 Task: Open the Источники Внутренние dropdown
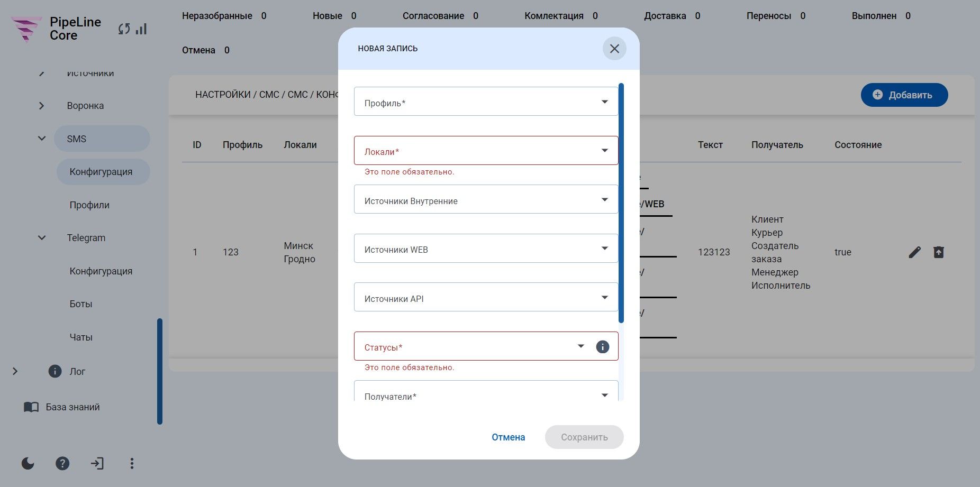(x=486, y=199)
